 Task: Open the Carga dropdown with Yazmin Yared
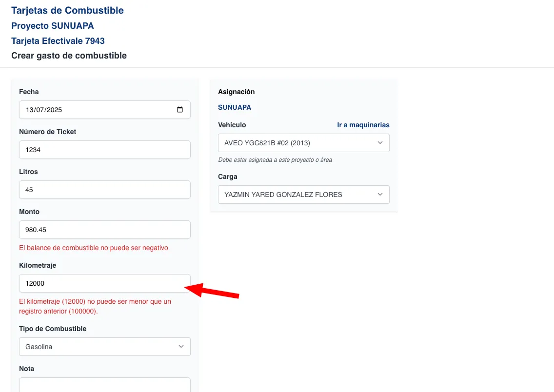(303, 195)
